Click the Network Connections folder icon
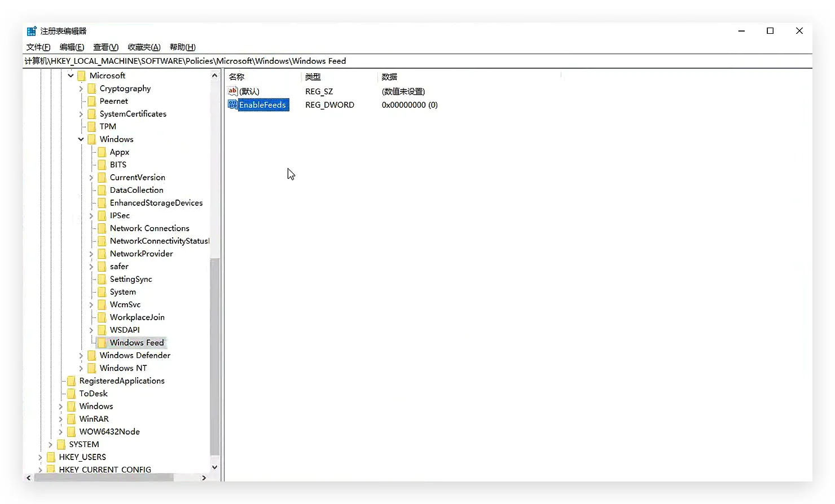Screen dimensions: 835x504 pos(102,228)
